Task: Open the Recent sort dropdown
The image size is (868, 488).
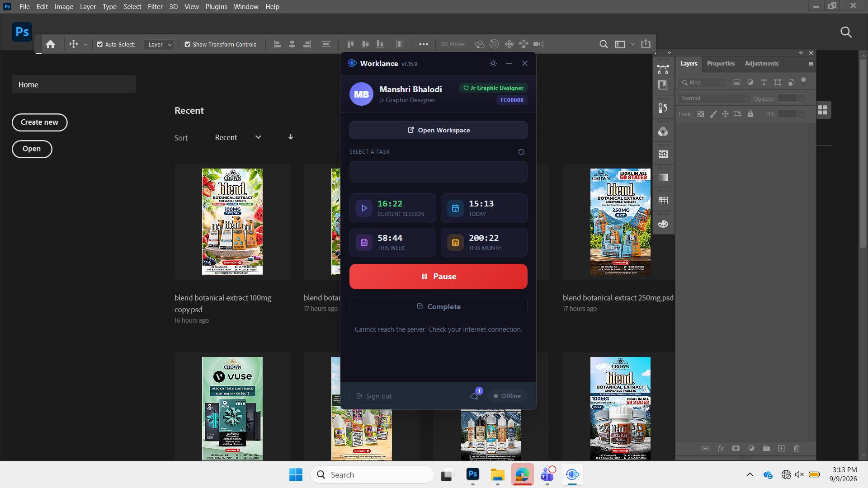Action: pyautogui.click(x=238, y=137)
